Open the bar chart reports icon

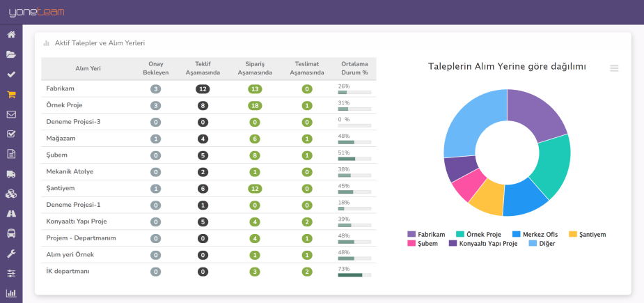(x=11, y=293)
